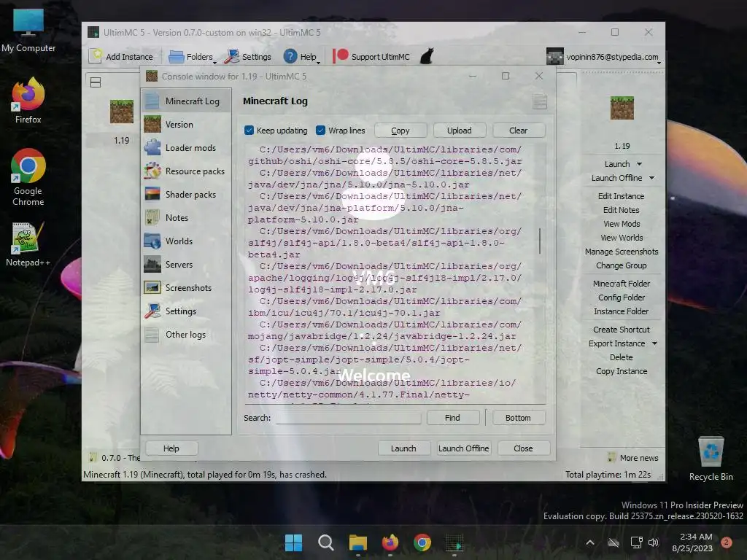The image size is (747, 560).
Task: Click the Screenshots picture icon
Action: (152, 287)
